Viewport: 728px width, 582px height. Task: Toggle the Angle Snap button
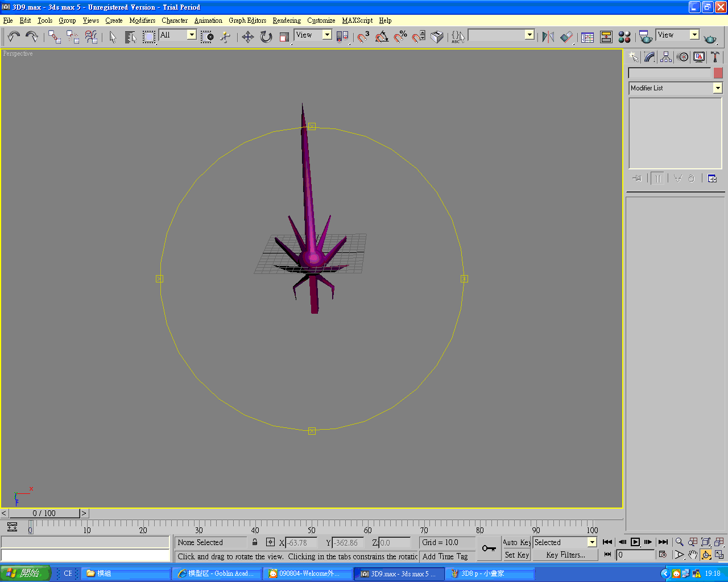tap(382, 37)
